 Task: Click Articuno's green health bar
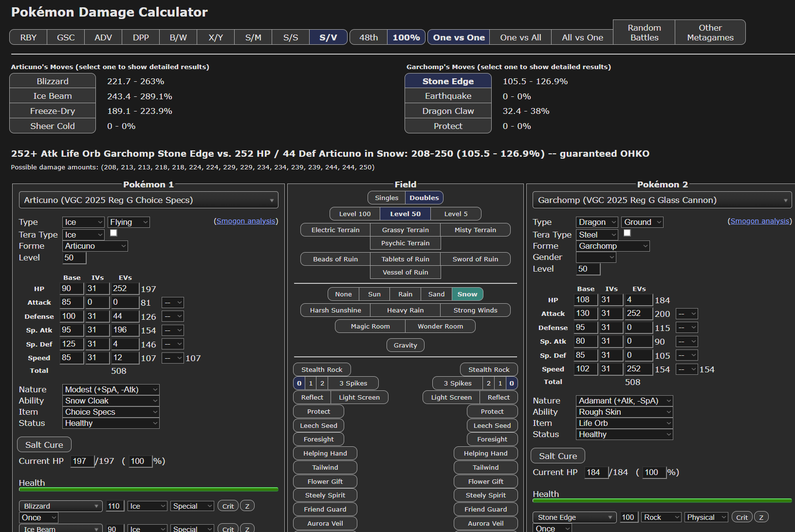pyautogui.click(x=148, y=489)
